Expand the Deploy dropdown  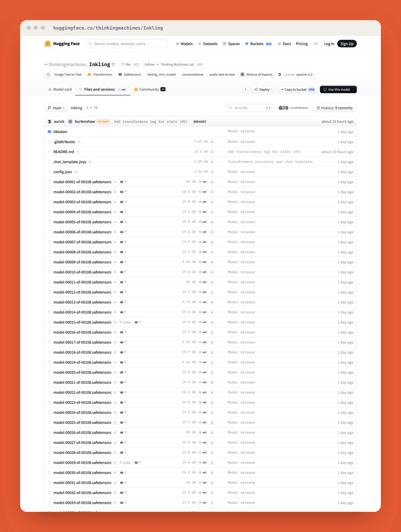click(x=263, y=89)
